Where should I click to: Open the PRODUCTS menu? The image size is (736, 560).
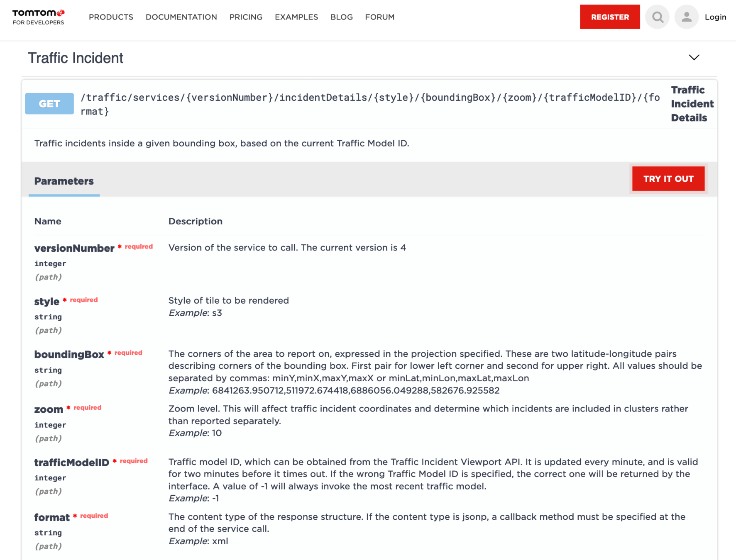[111, 17]
